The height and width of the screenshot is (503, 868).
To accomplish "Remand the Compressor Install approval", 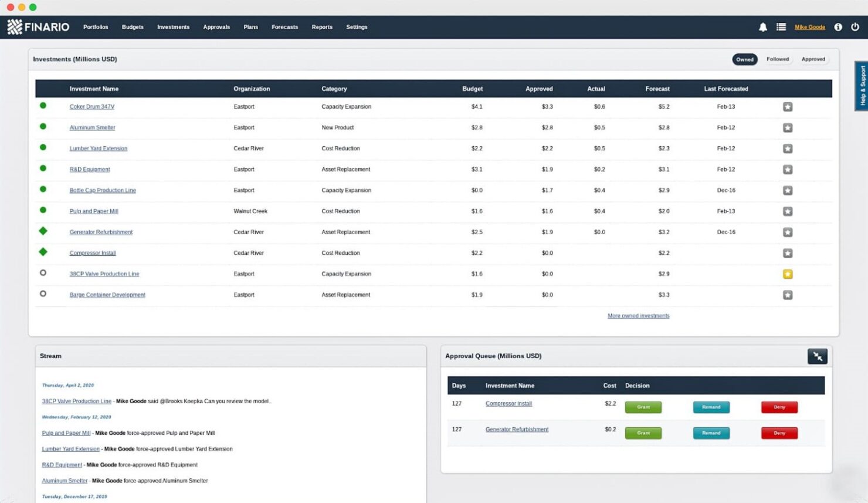I will 711,407.
